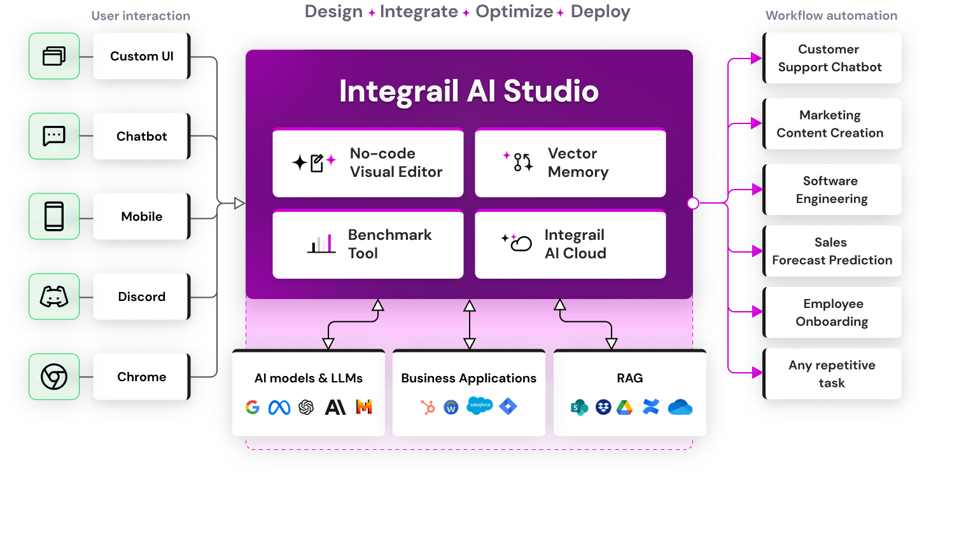Click the Meta logo under AI models
This screenshot has width=980, height=537.
[279, 407]
